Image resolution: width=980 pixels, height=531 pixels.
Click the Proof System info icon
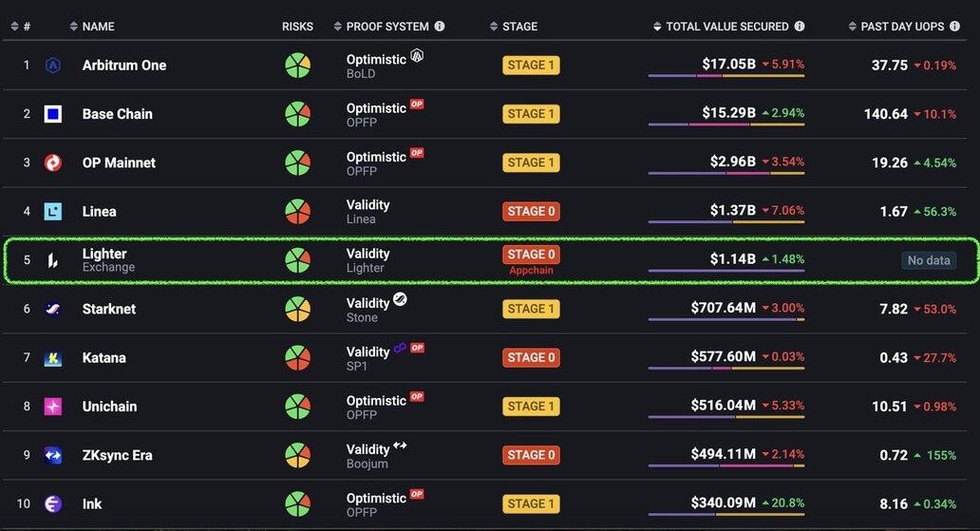coord(440,27)
